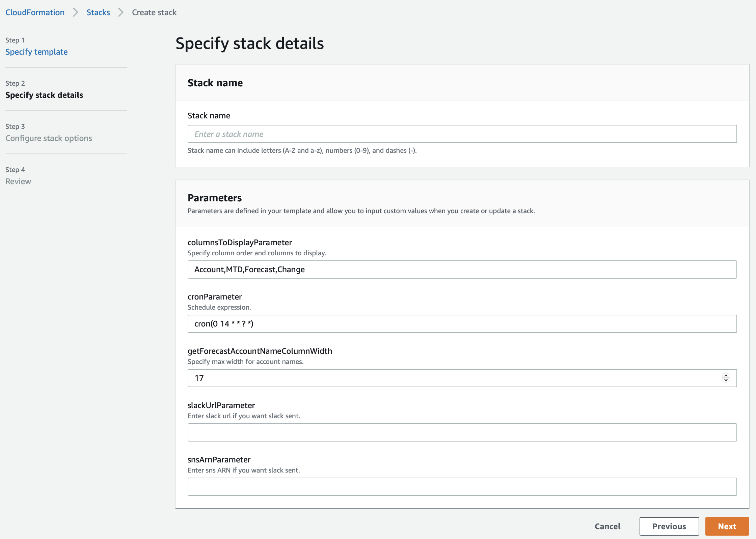
Task: Click the 'Enter sns ARN' description text
Action: (x=244, y=470)
